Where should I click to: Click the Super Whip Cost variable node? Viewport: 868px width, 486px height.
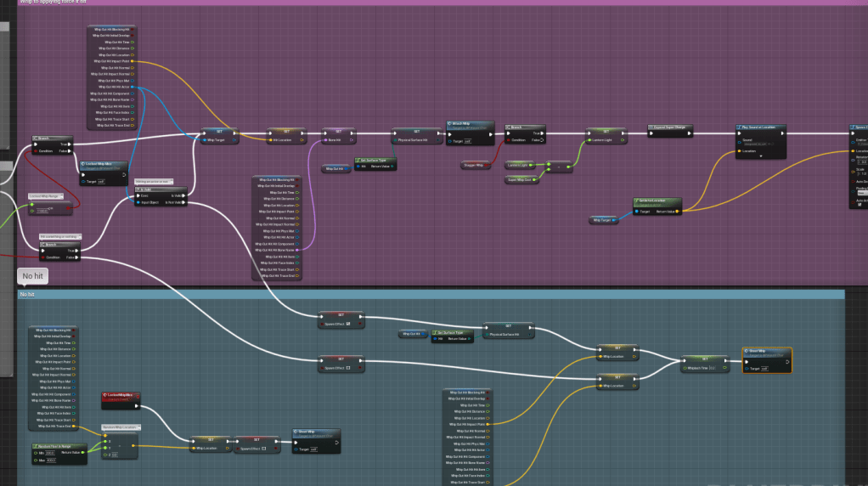click(x=519, y=179)
